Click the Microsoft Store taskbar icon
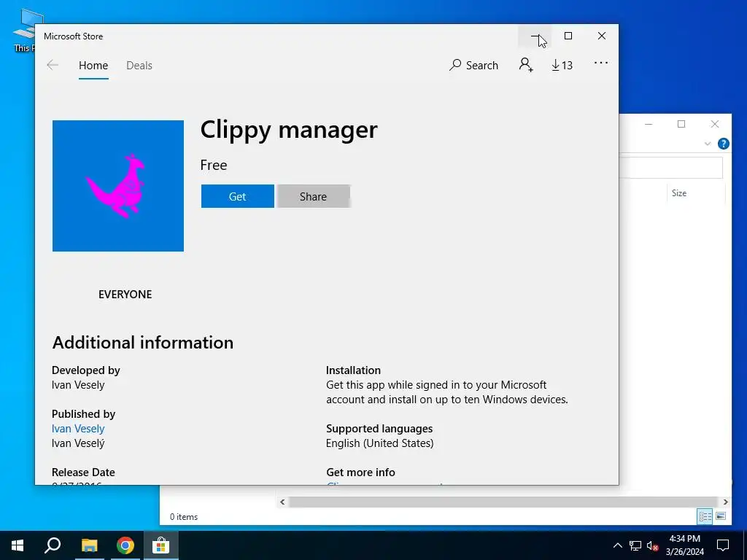The height and width of the screenshot is (560, 747). click(161, 545)
